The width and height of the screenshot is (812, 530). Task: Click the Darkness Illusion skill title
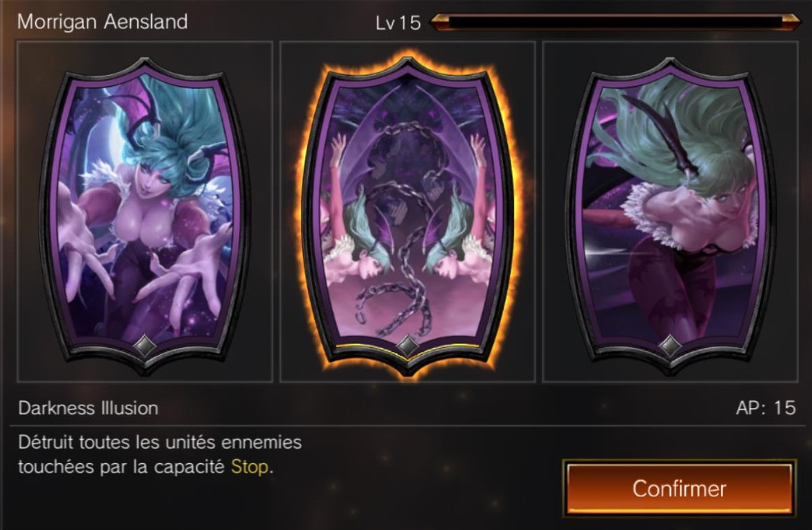point(88,409)
